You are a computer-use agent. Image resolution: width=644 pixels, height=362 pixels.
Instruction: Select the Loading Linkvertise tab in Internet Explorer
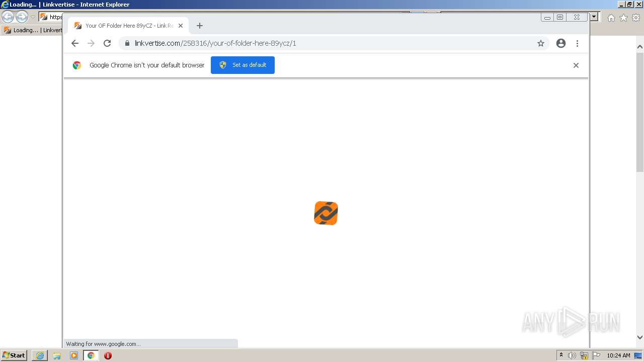(32, 30)
